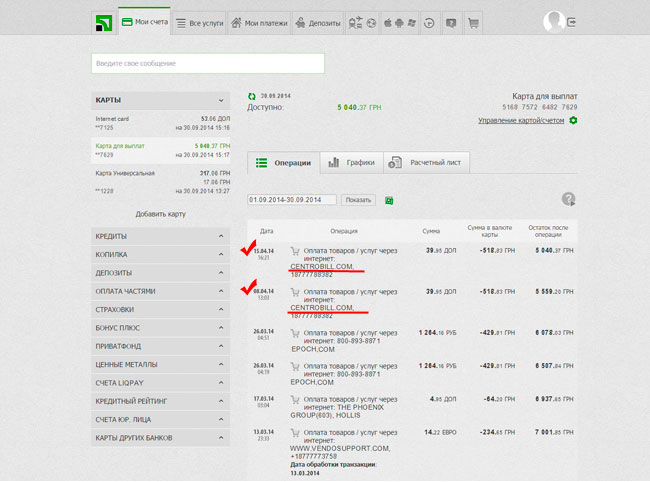The width and height of the screenshot is (650, 482).
Task: Expand the КРЕДИТЫ sidebar section
Action: [x=161, y=236]
